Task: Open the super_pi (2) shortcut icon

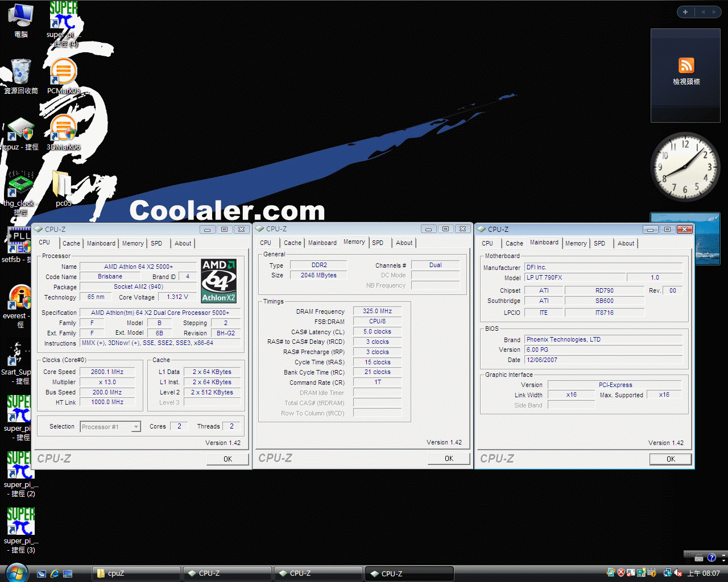Action: click(21, 475)
